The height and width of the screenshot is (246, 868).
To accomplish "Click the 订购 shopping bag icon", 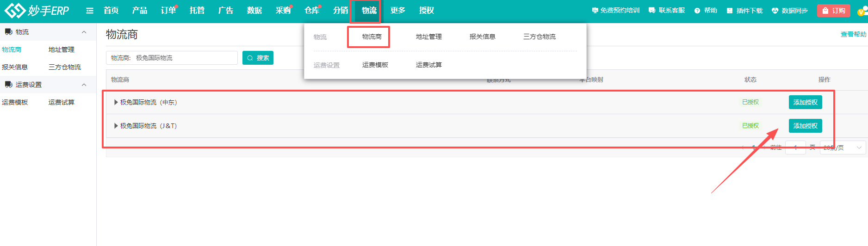I will 825,11.
